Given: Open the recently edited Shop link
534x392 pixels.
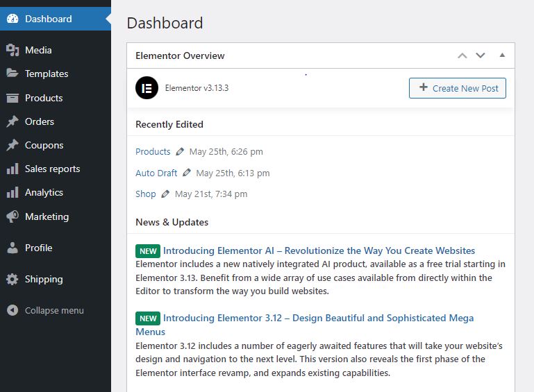Looking at the screenshot, I should tap(145, 194).
